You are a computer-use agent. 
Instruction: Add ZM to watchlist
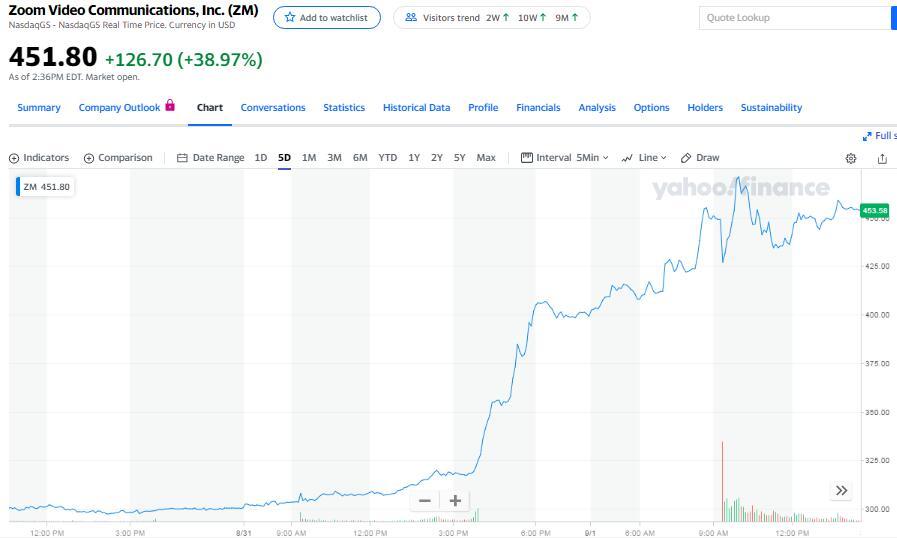click(327, 18)
